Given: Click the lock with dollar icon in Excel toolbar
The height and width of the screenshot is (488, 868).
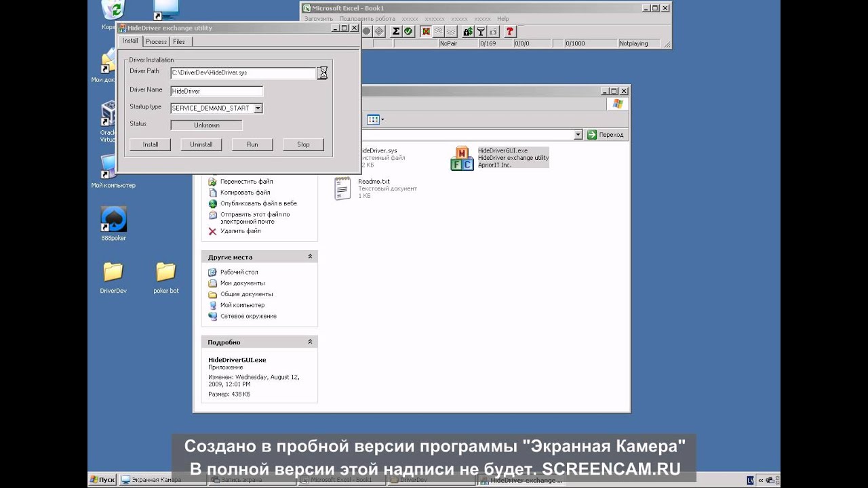Looking at the screenshot, I should (468, 31).
